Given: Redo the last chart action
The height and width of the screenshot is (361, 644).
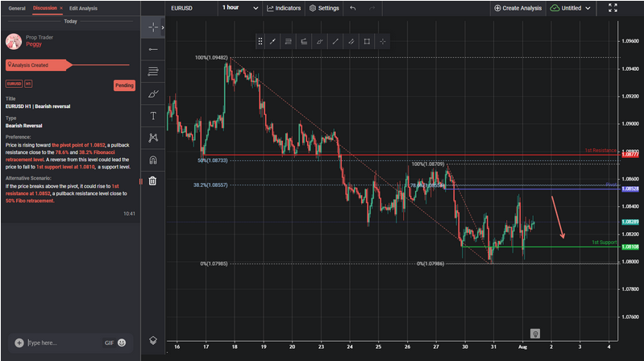Looking at the screenshot, I should [x=372, y=8].
